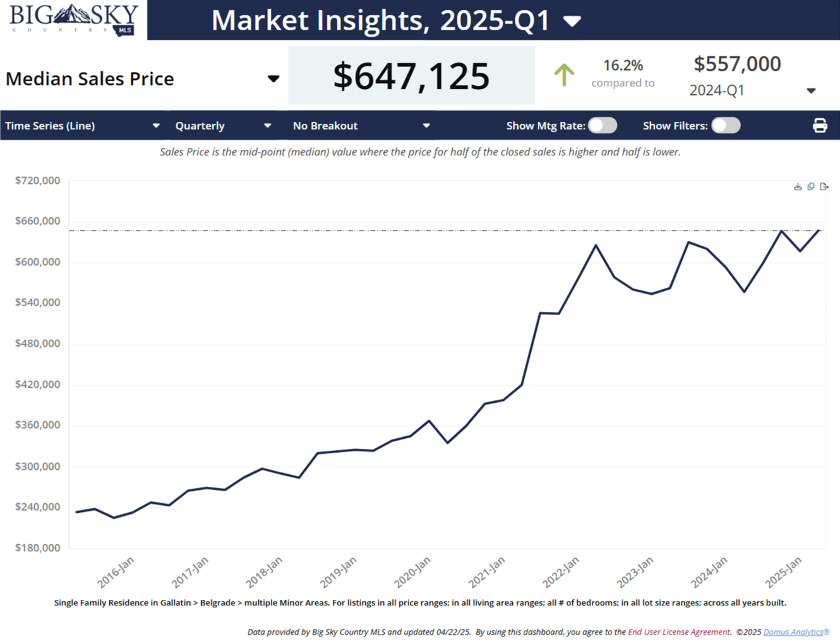Viewport: 840px width, 644px height.
Task: Click the Big Sky Country MLS logo
Action: [x=74, y=20]
